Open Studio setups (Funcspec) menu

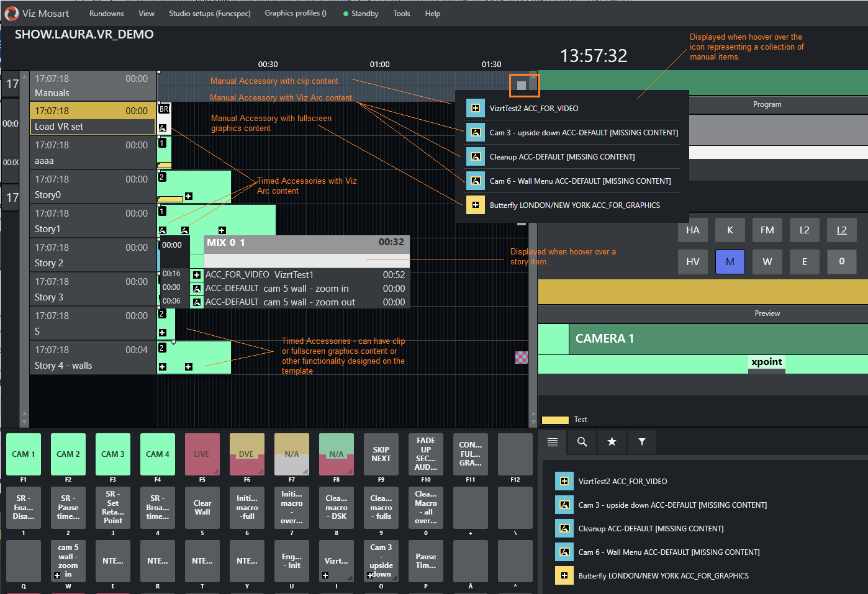(210, 14)
